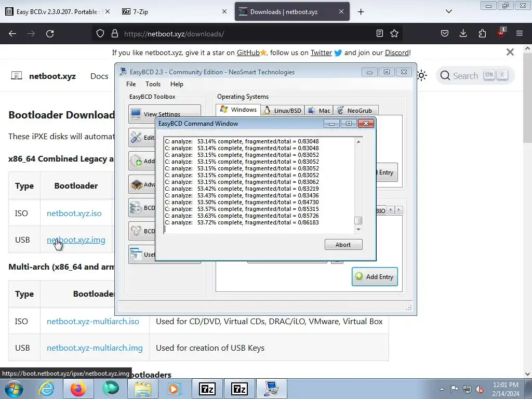Click the Useful Utilities icon
Viewport: 532px width, 399px height.
[x=136, y=255]
